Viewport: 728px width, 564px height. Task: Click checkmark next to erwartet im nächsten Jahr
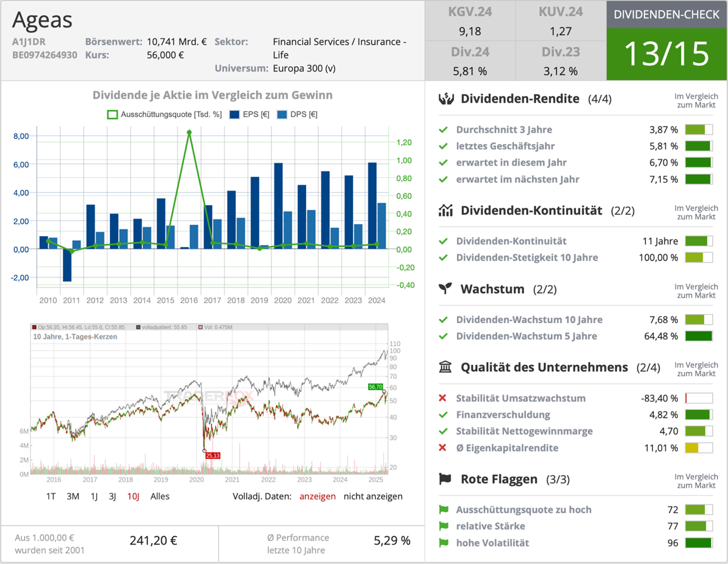point(443,179)
